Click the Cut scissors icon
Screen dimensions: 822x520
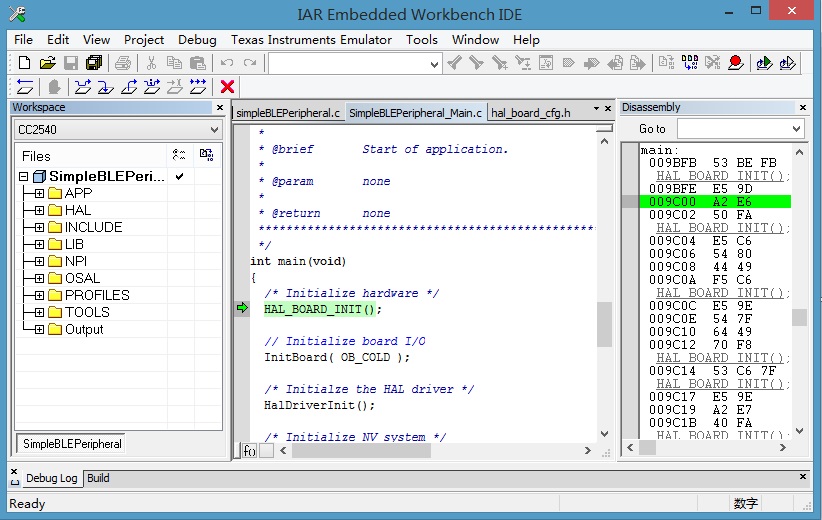(x=151, y=63)
